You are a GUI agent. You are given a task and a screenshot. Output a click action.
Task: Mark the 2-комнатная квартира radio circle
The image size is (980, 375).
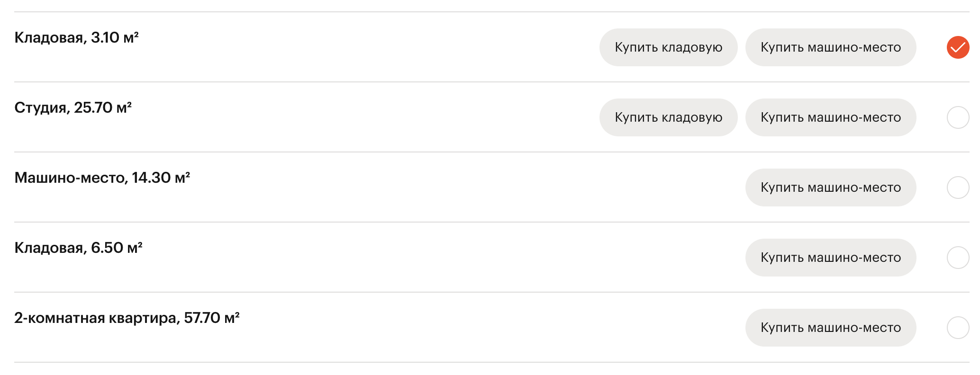tap(958, 328)
